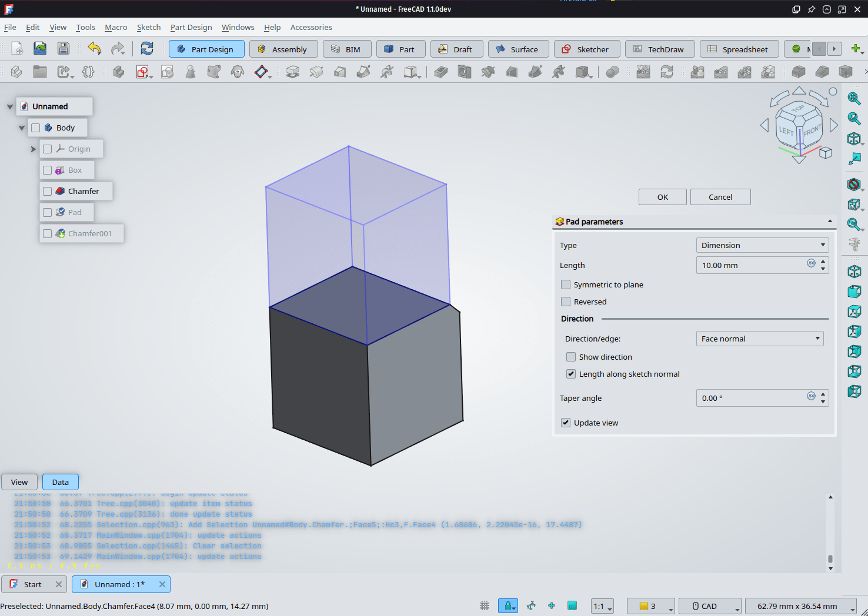The height and width of the screenshot is (616, 868).
Task: Switch to the Sketcher workbench tab
Action: coord(586,49)
